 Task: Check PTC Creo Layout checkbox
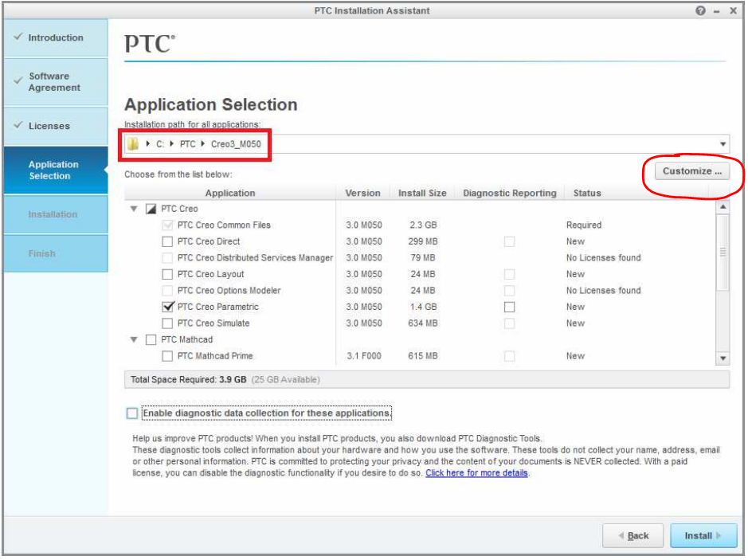click(167, 274)
